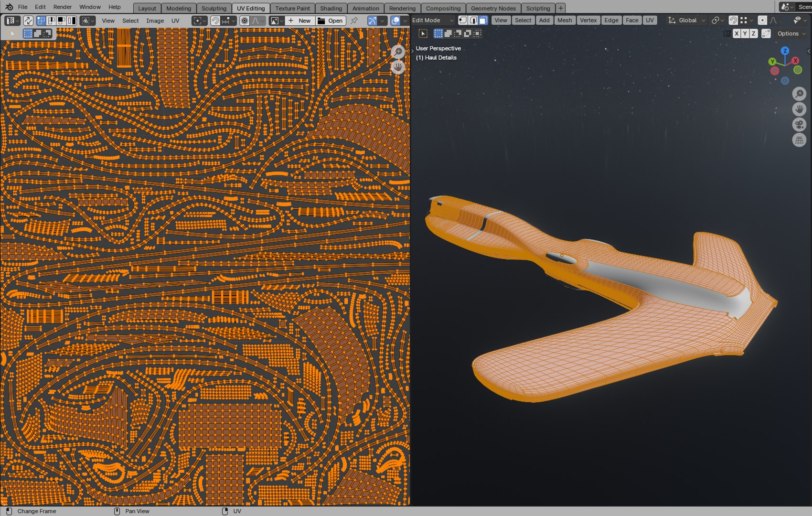Toggle image pin icon
Viewport: 812px width, 516px height.
(354, 21)
